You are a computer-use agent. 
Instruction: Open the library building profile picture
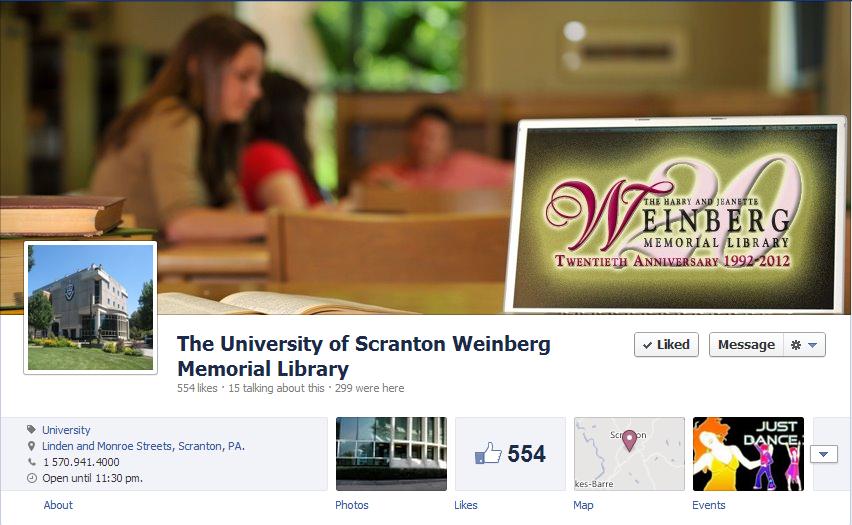pyautogui.click(x=90, y=308)
